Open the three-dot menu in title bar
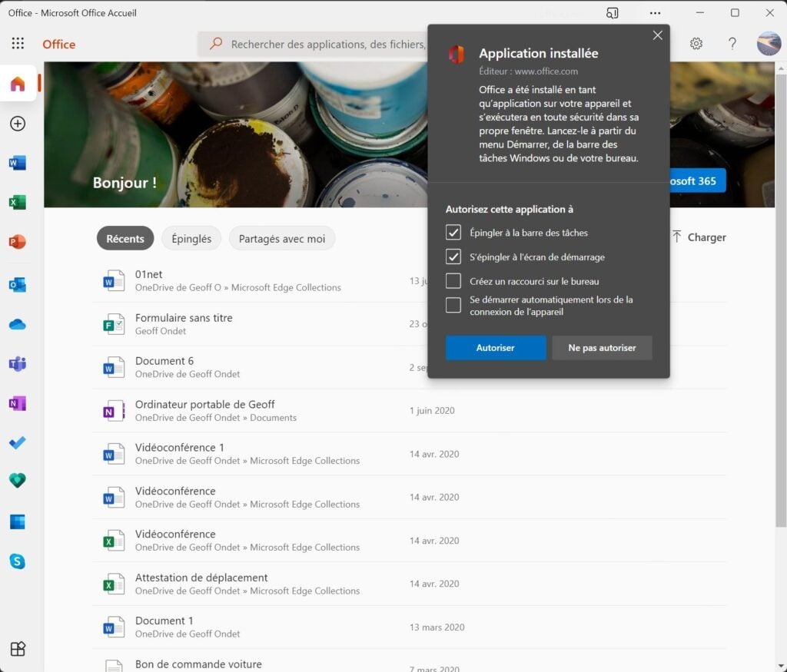This screenshot has height=672, width=787. (x=655, y=13)
